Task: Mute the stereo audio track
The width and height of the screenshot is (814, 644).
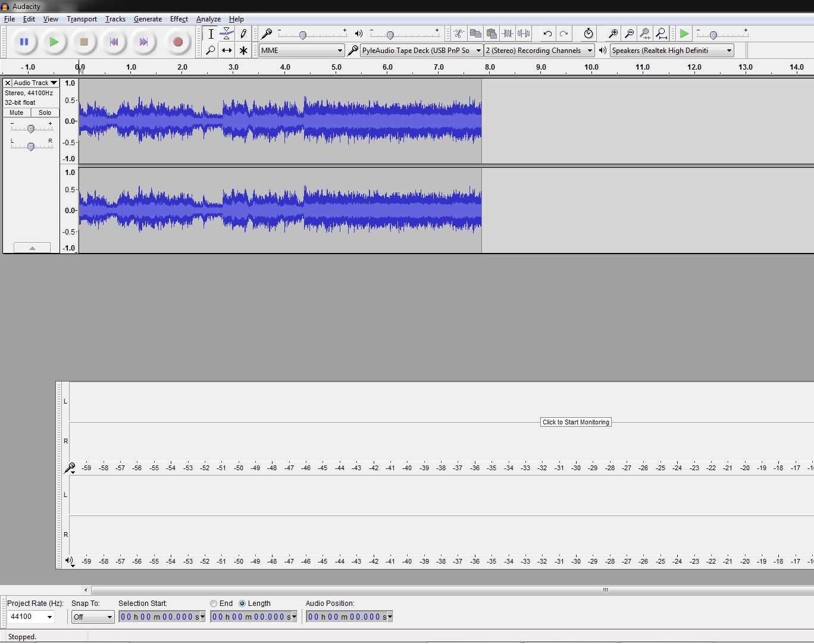Action: 16,112
